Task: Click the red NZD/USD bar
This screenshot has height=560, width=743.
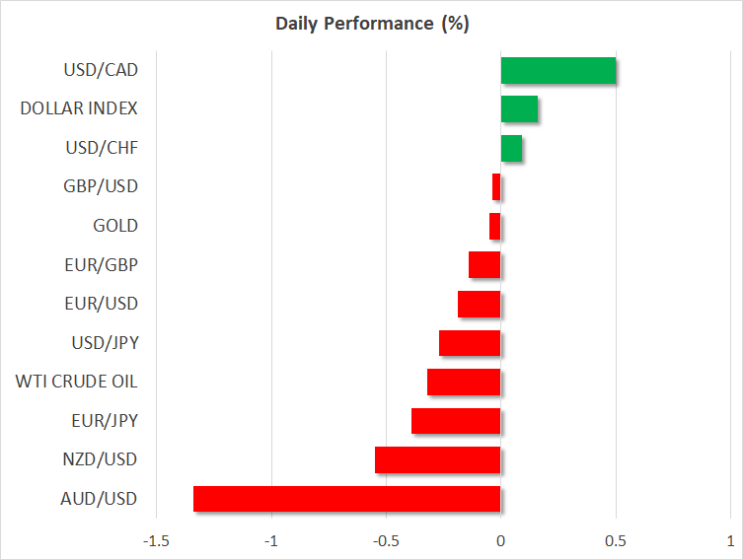Action: [437, 460]
